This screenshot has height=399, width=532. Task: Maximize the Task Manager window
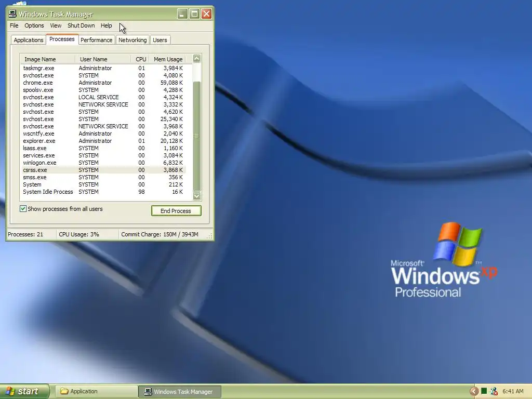[x=194, y=14]
